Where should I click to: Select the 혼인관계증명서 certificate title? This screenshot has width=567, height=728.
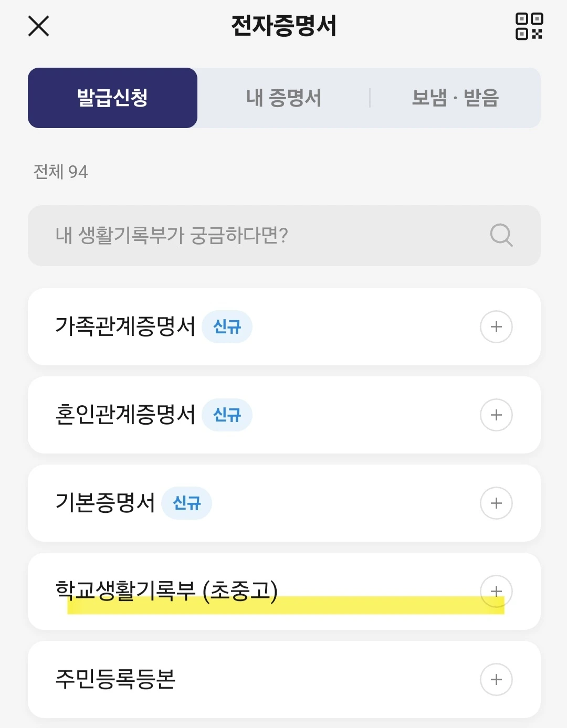[x=125, y=415]
